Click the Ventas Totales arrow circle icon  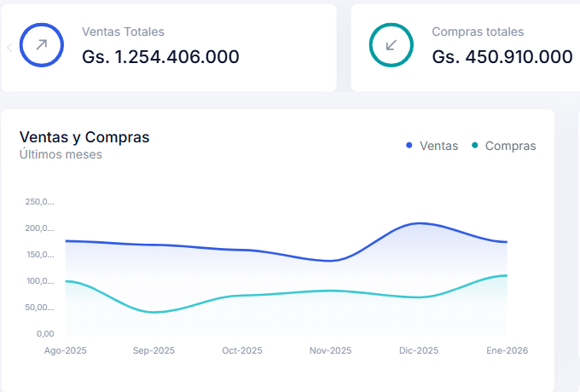point(42,45)
